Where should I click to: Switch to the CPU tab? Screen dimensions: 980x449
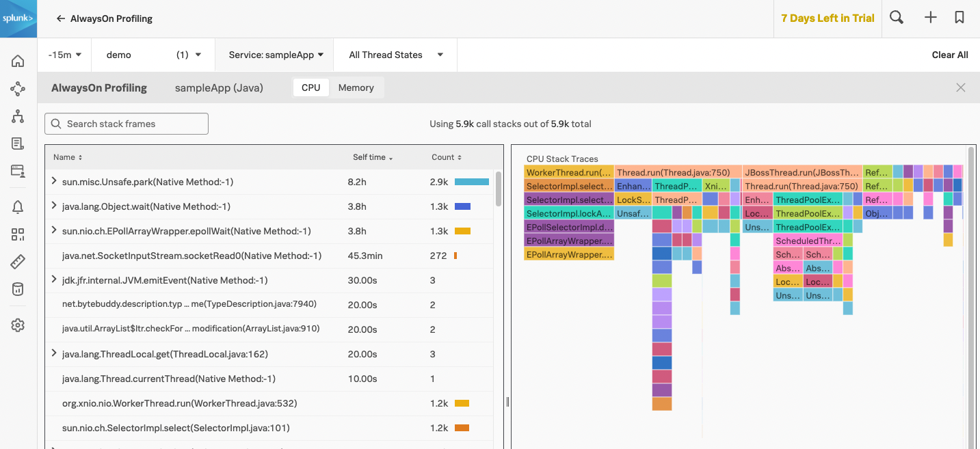(310, 87)
